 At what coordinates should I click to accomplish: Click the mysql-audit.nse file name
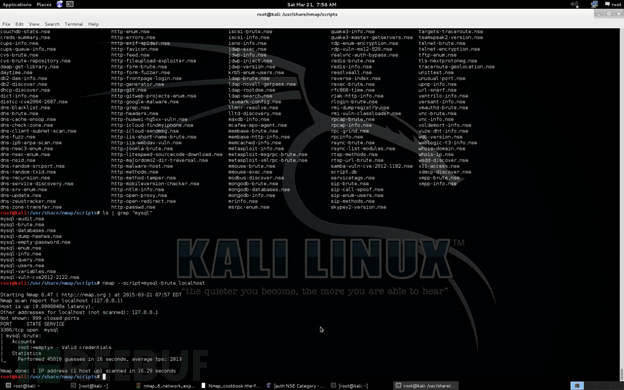coord(22,218)
